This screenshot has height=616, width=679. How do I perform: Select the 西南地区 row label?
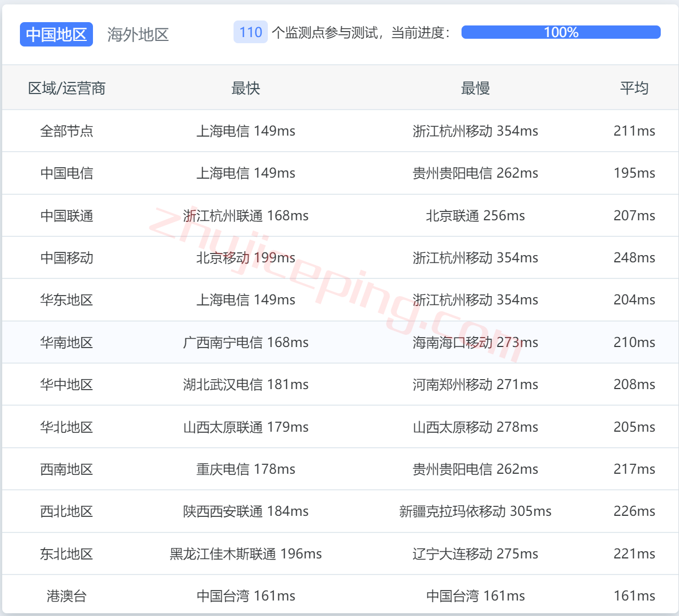click(x=67, y=469)
